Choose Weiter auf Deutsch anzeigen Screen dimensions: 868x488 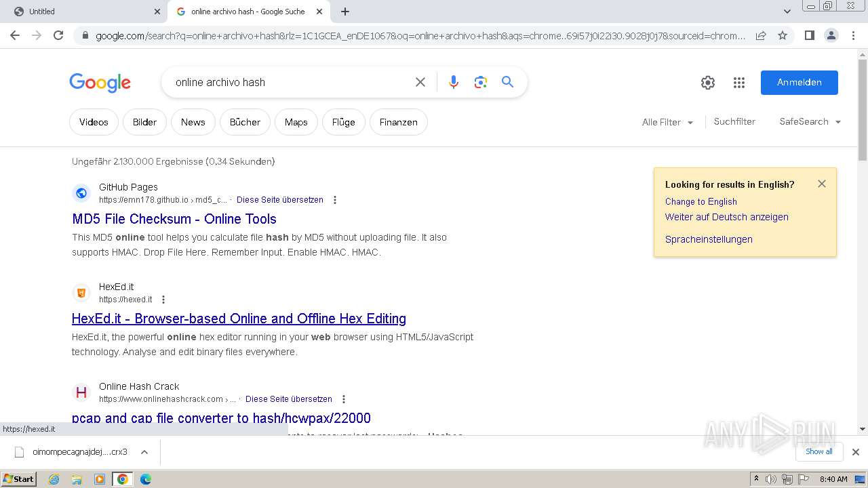726,217
